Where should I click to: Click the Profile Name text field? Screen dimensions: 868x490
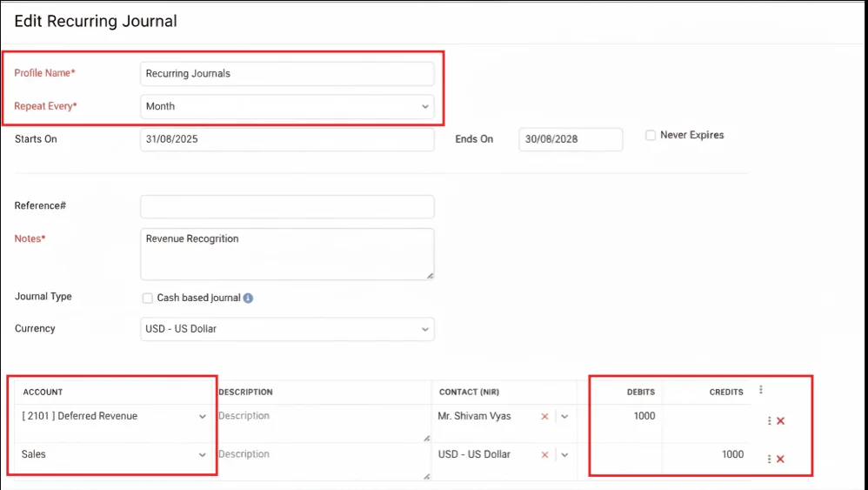point(287,74)
